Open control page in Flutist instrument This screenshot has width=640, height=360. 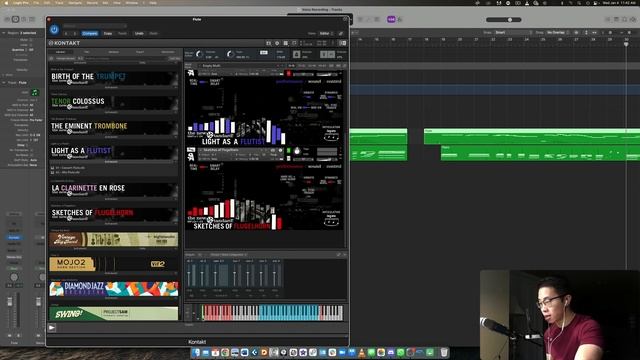(x=333, y=82)
